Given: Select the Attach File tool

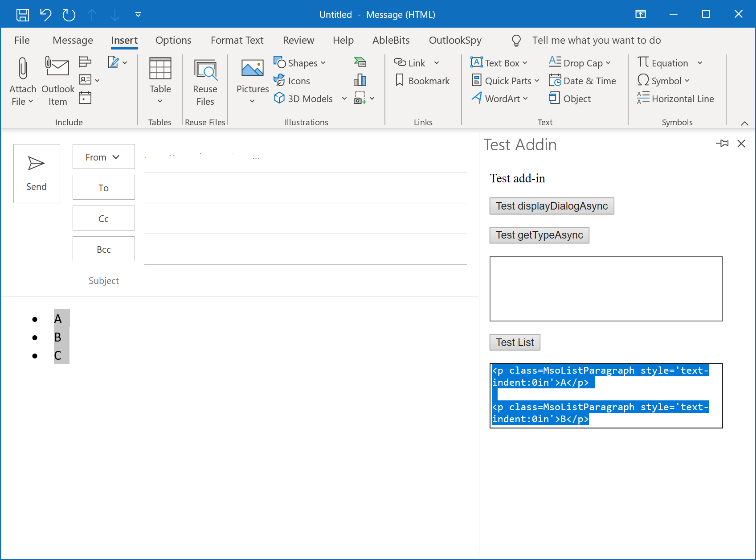Looking at the screenshot, I should pos(22,80).
